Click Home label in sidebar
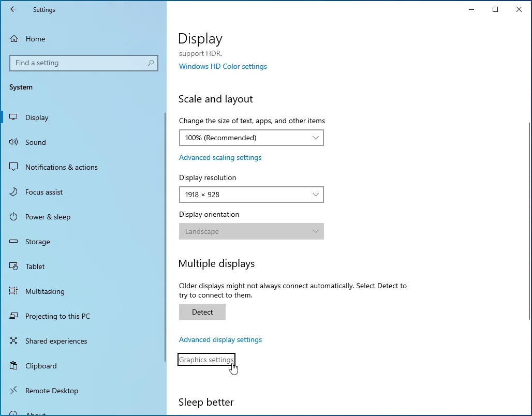The height and width of the screenshot is (416, 532). click(x=35, y=39)
